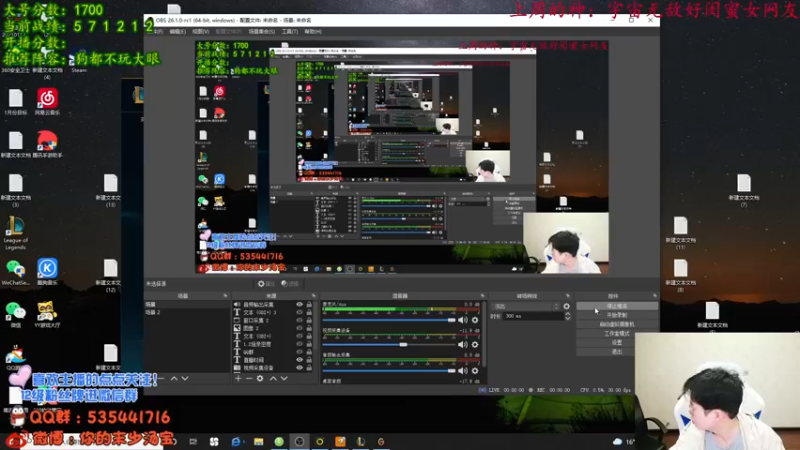Screen dimensions: 800x450
Task: Adjust 麦克风/Aux volume slider
Action: 389,320
